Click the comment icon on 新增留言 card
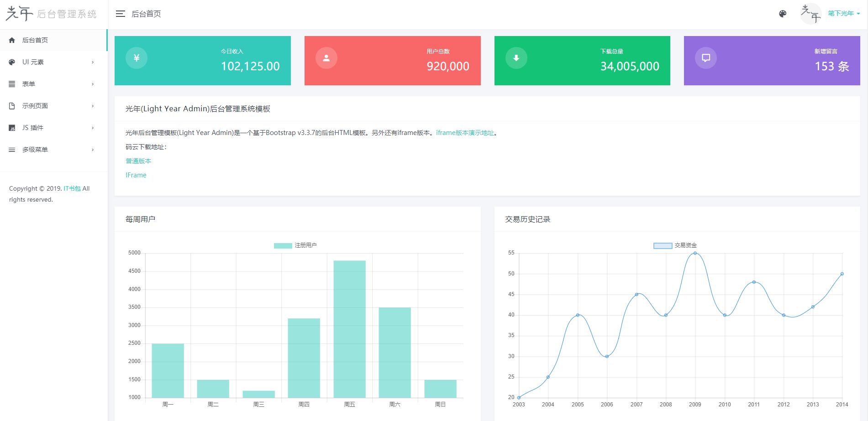The height and width of the screenshot is (421, 868). (706, 58)
